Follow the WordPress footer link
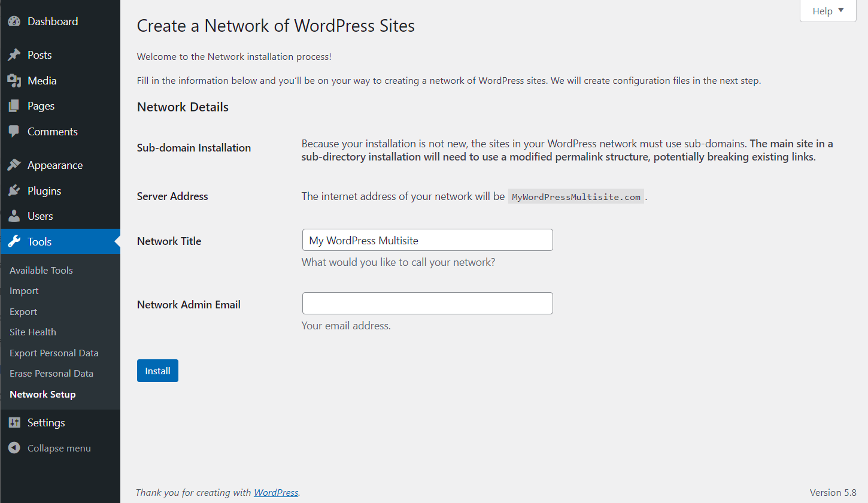868x503 pixels. coord(276,493)
